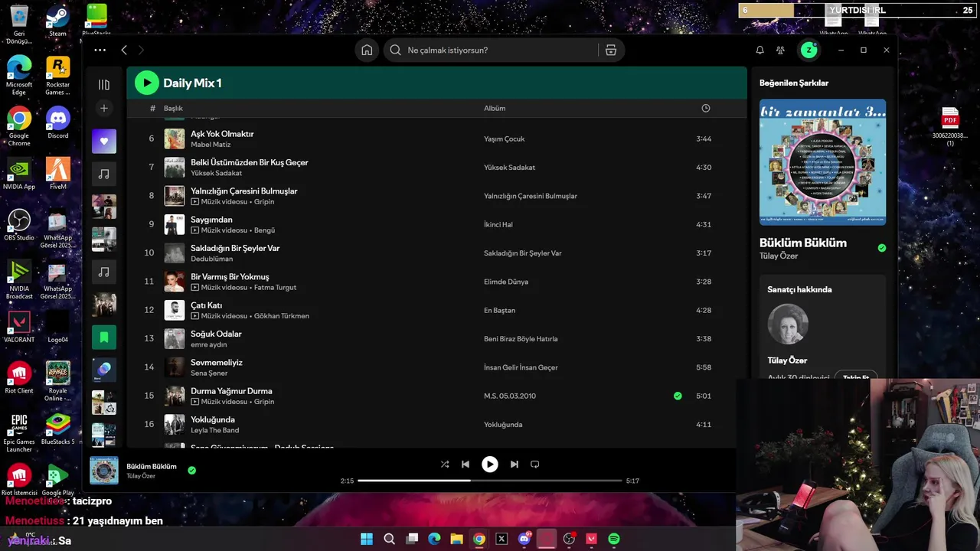Open the Tülay Özer artist photo
This screenshot has width=980, height=551.
pos(788,324)
